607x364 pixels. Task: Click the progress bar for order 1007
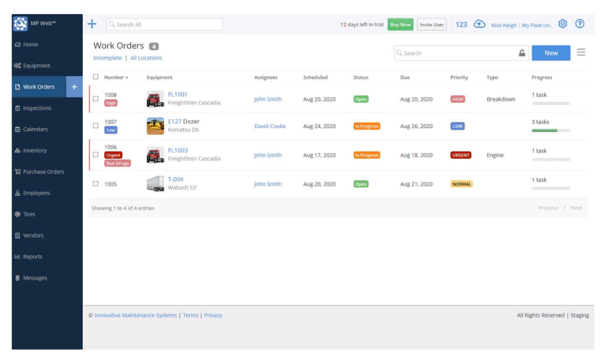(551, 130)
